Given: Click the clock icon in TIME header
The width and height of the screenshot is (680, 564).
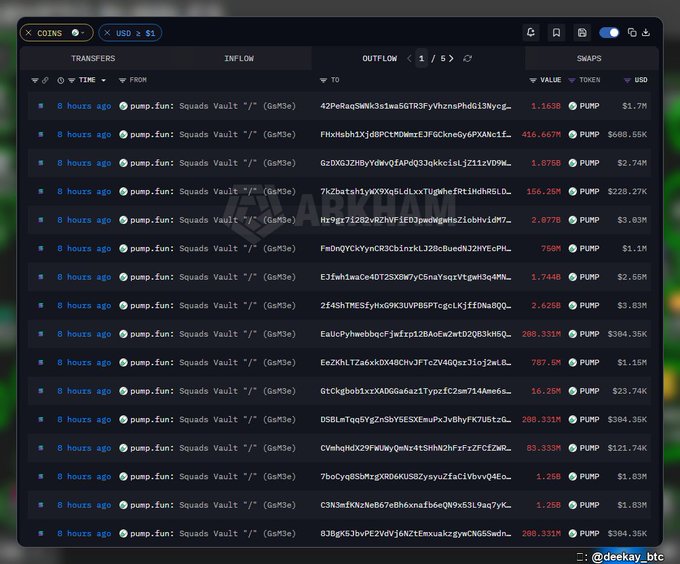Looking at the screenshot, I should click(61, 80).
